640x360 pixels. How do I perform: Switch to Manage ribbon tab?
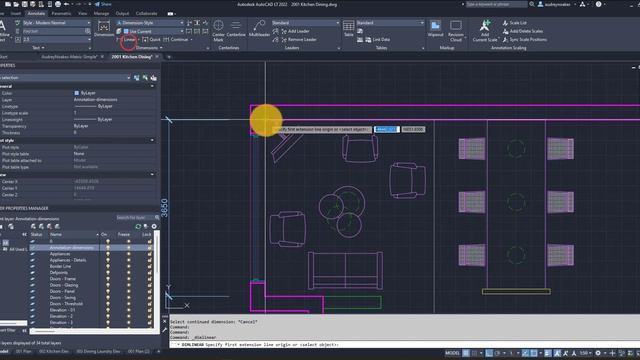(x=101, y=13)
